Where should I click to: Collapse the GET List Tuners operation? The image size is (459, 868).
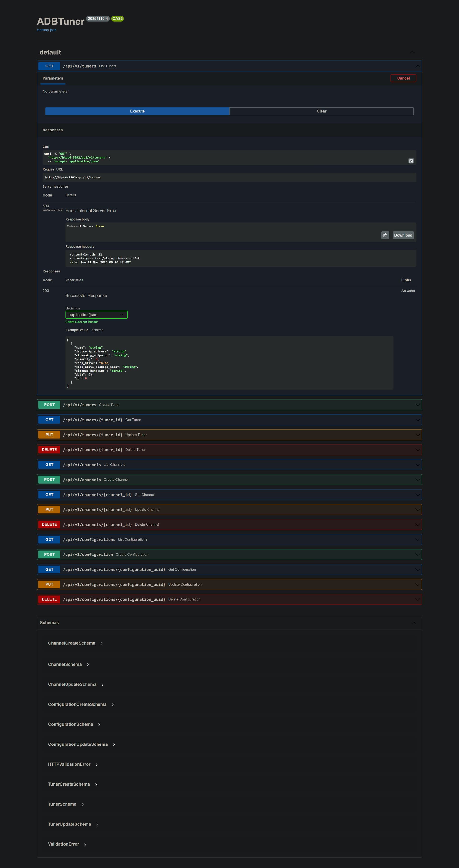417,66
